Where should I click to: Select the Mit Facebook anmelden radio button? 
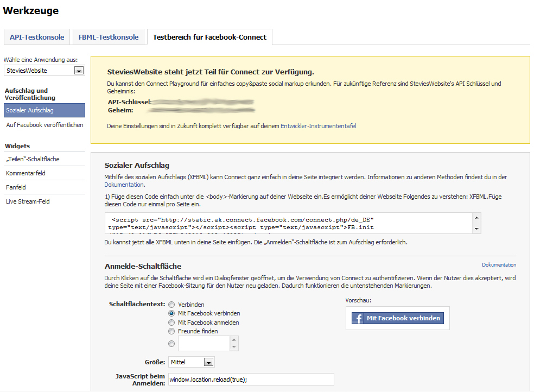pyautogui.click(x=171, y=323)
